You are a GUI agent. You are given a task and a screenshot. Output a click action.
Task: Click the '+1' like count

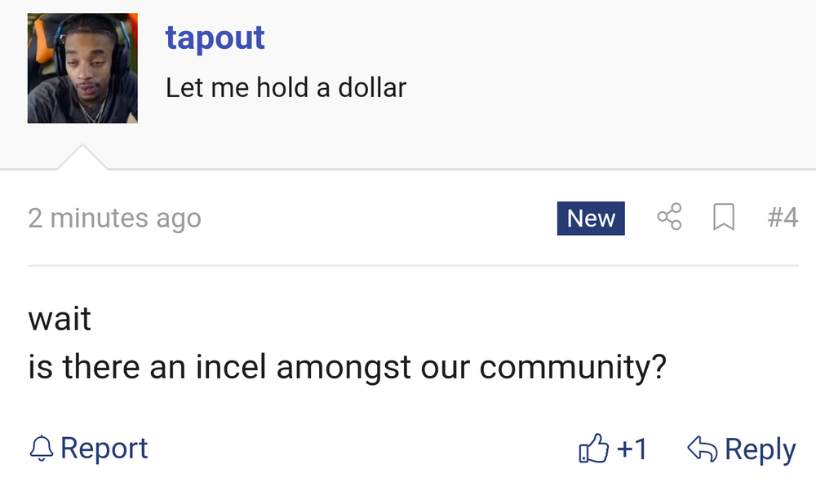pos(632,449)
